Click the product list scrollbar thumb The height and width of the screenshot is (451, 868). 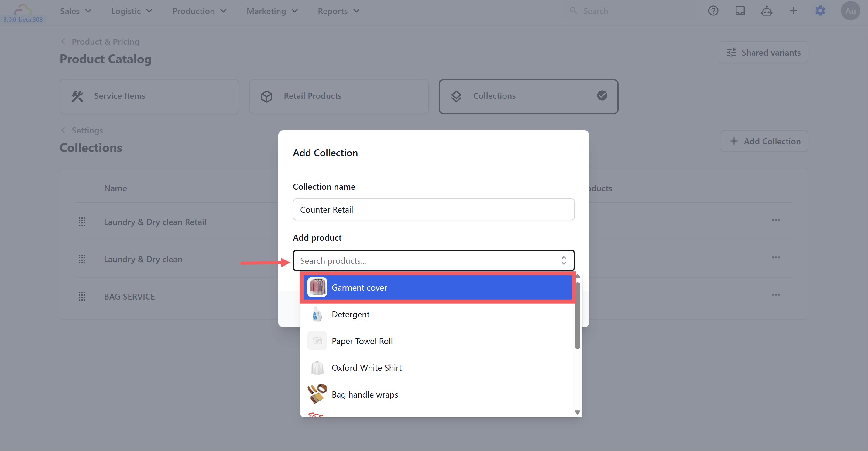tap(577, 315)
